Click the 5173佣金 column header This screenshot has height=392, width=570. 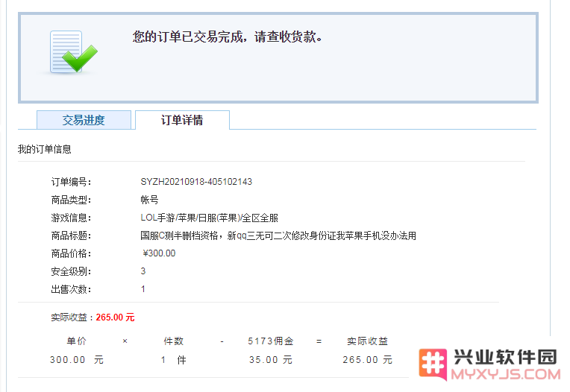pyautogui.click(x=271, y=341)
